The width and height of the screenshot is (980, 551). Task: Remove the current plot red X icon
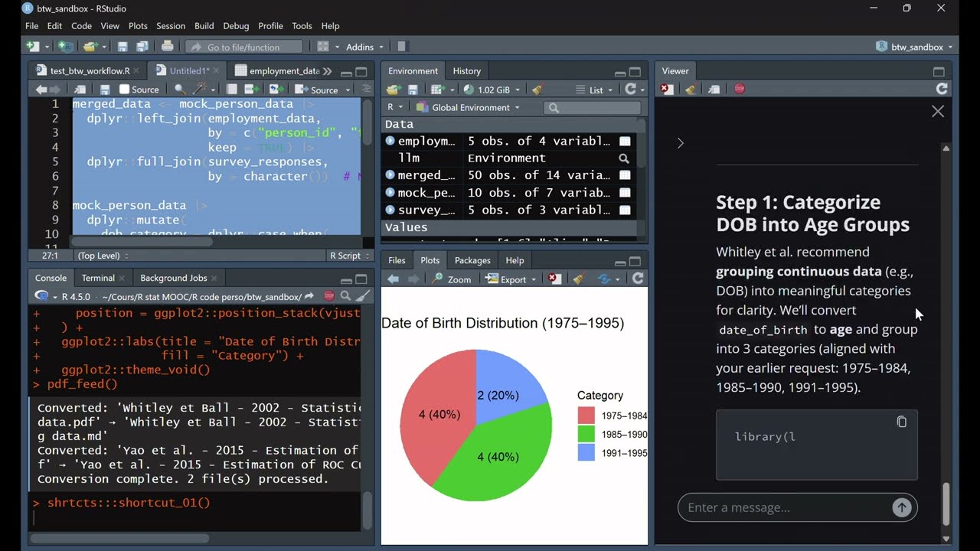coord(554,279)
